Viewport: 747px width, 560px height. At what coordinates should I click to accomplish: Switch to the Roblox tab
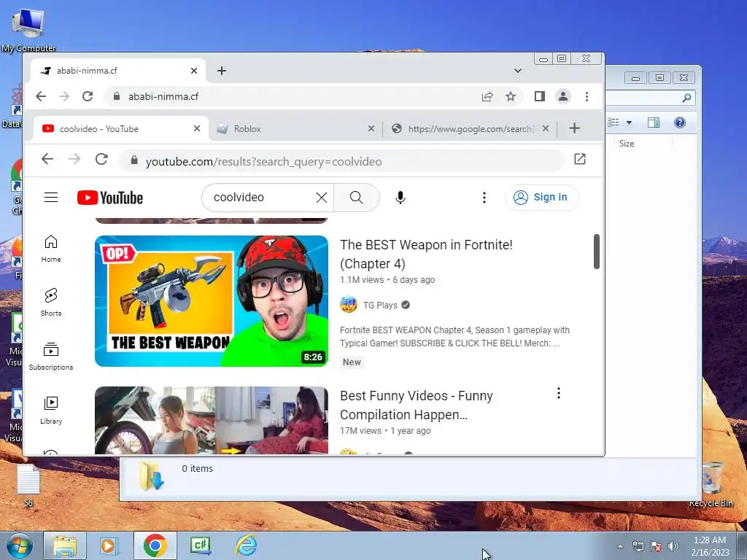click(x=295, y=128)
